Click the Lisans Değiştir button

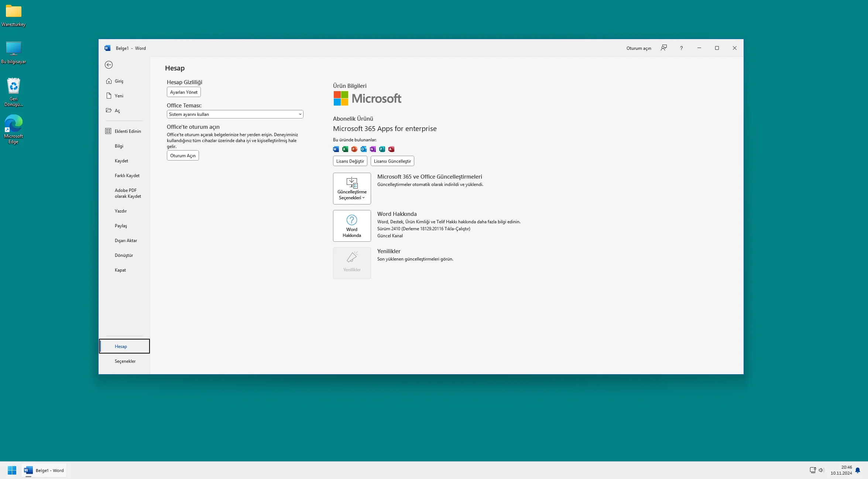pos(350,161)
